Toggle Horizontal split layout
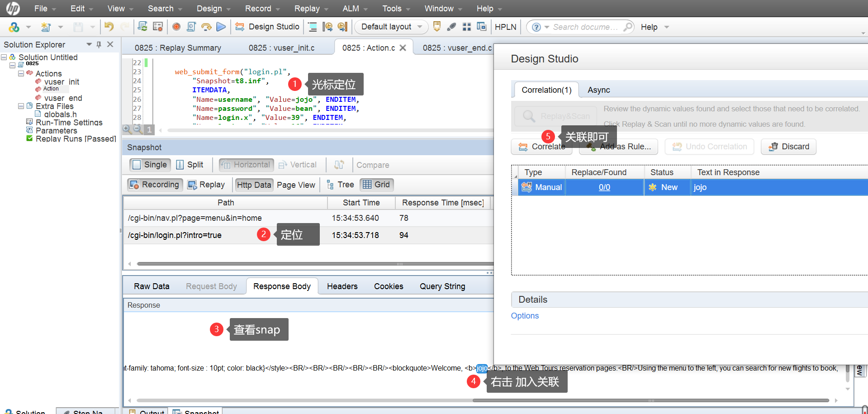This screenshot has width=868, height=414. point(247,165)
